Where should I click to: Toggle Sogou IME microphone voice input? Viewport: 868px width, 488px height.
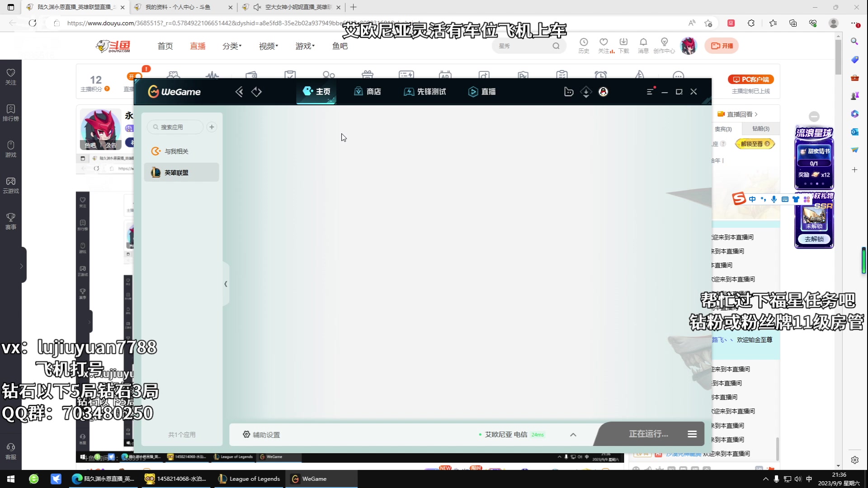click(x=774, y=199)
